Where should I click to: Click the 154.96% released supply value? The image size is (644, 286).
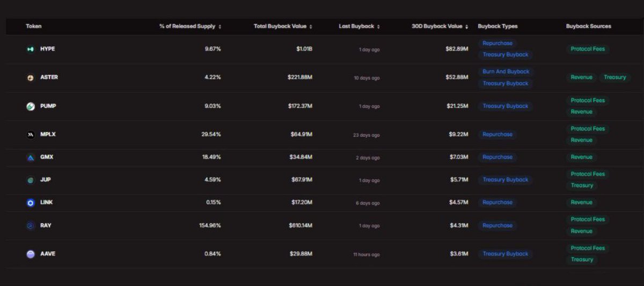pos(210,226)
